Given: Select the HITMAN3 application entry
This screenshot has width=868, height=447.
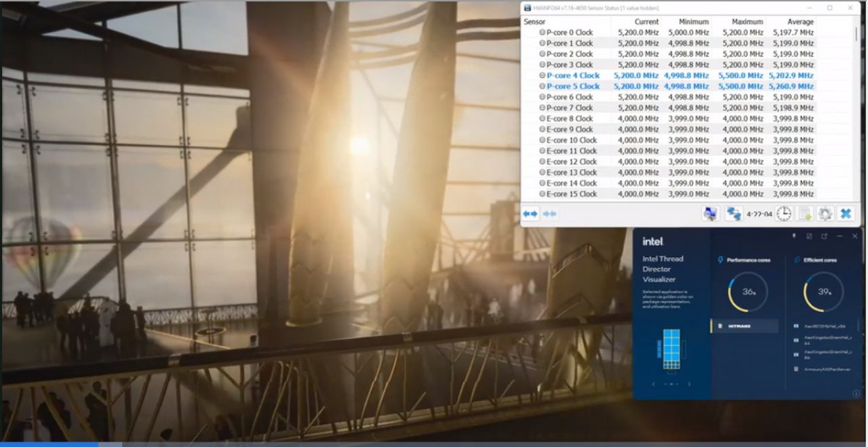Looking at the screenshot, I should click(745, 326).
